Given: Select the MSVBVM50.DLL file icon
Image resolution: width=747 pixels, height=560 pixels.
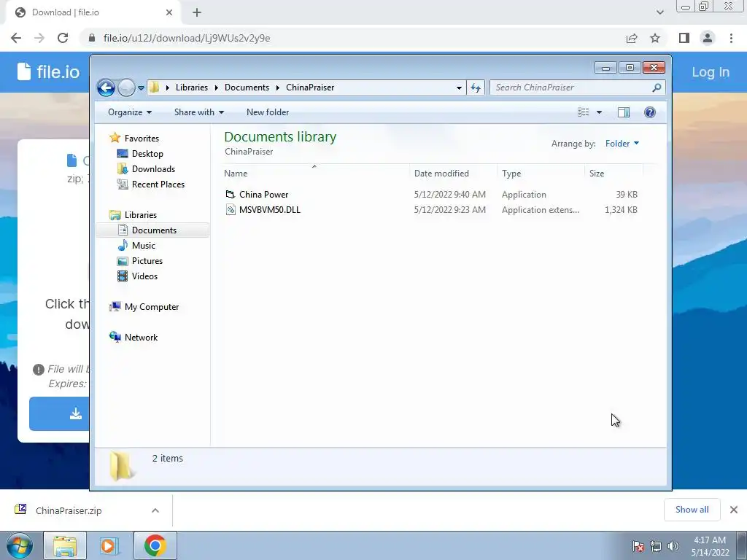Looking at the screenshot, I should 231,209.
